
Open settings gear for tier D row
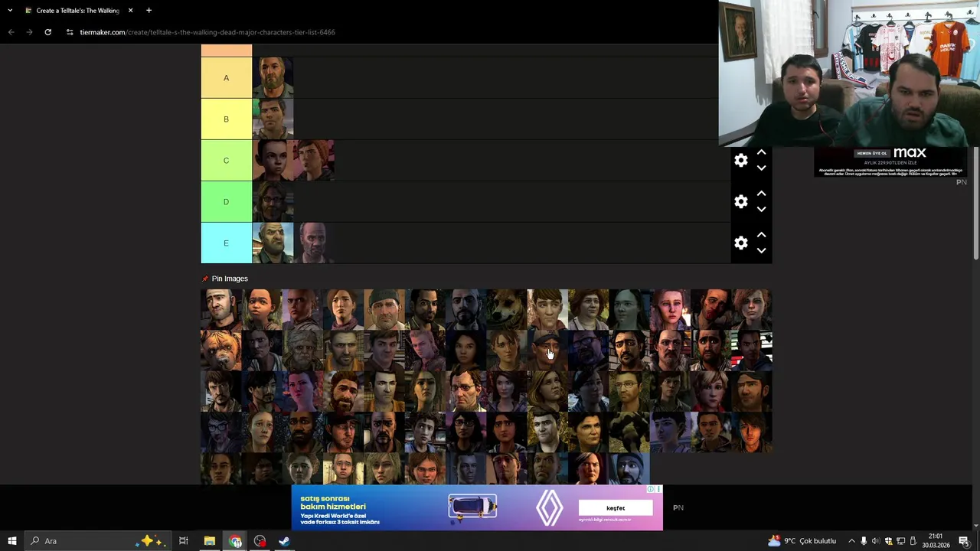click(x=740, y=202)
